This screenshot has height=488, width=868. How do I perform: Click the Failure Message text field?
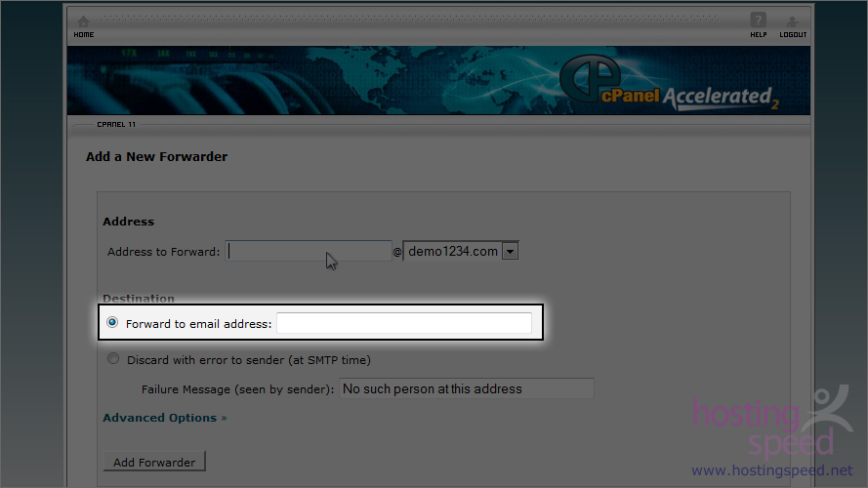[466, 388]
